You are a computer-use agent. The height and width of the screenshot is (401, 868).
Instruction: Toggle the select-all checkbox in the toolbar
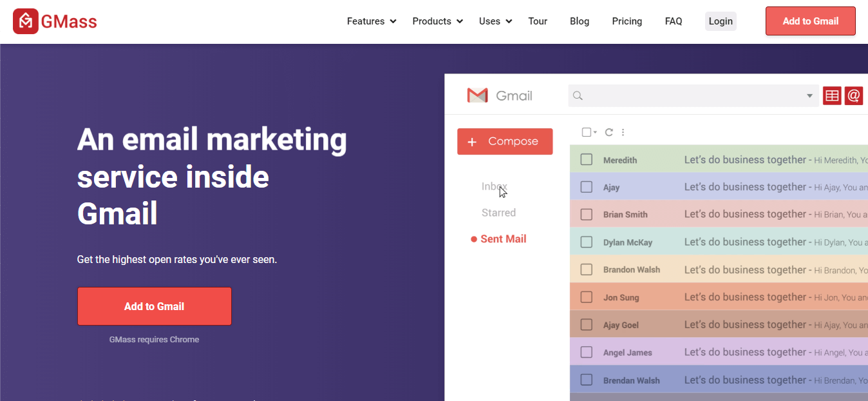pos(585,132)
